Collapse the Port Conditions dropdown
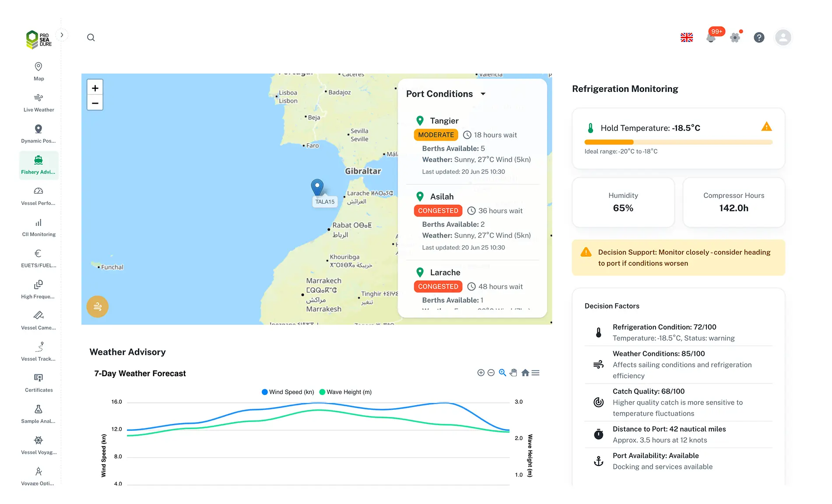The width and height of the screenshot is (832, 504). pyautogui.click(x=483, y=94)
